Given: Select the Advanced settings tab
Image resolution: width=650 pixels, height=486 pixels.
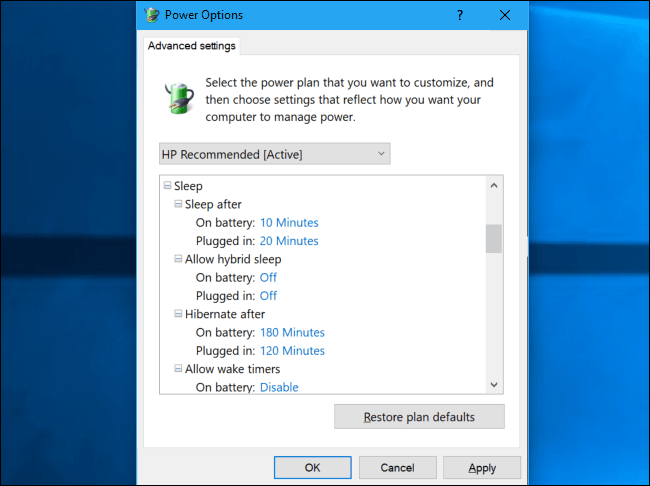Looking at the screenshot, I should click(192, 46).
